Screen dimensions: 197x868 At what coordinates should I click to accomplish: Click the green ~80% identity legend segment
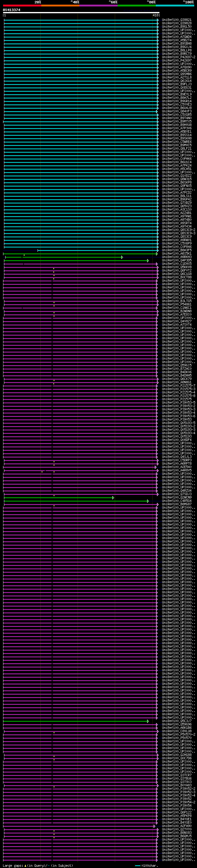pos(136,6)
